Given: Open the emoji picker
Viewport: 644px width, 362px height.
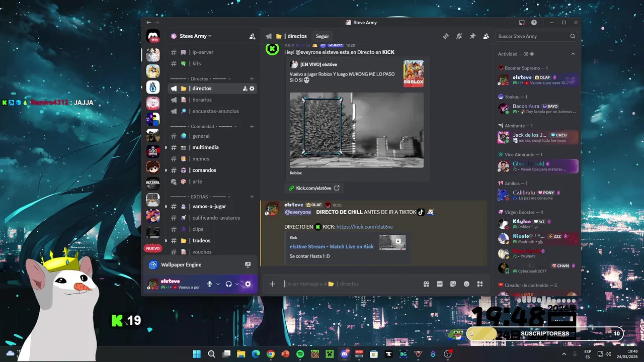Looking at the screenshot, I should [466, 284].
